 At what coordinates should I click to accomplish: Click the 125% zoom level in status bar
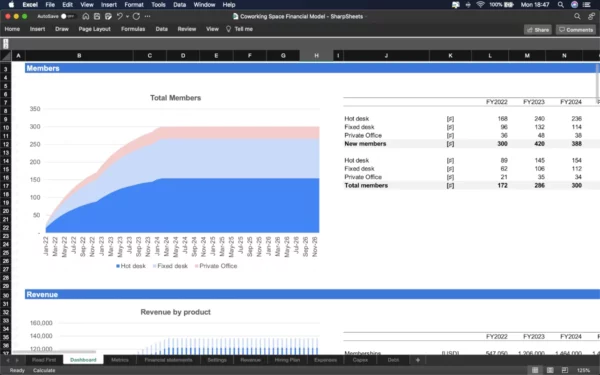(x=583, y=370)
